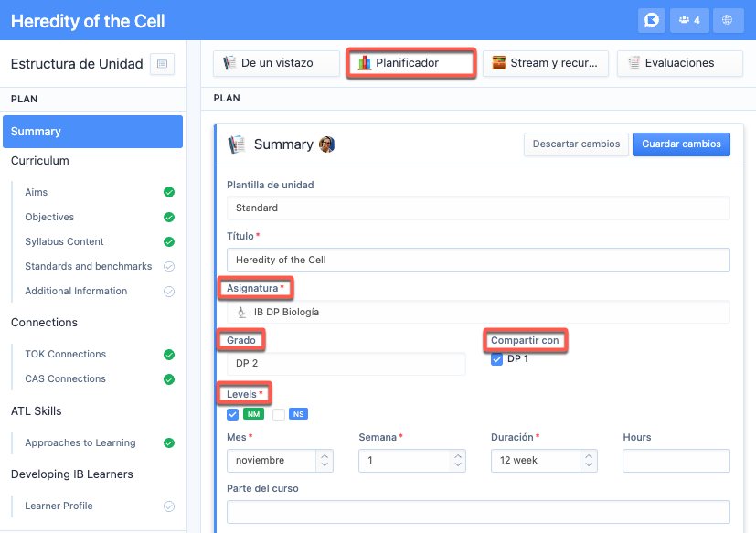Open the members icon showing 4

(689, 20)
